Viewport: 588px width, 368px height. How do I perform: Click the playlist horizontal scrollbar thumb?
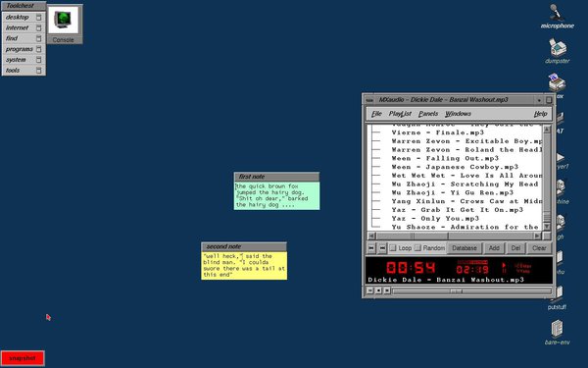413,237
